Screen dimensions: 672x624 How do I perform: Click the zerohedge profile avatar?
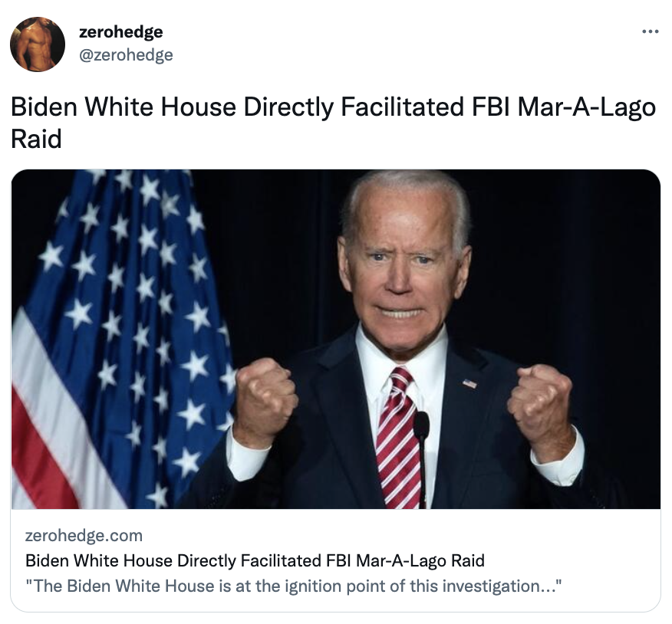[x=38, y=44]
